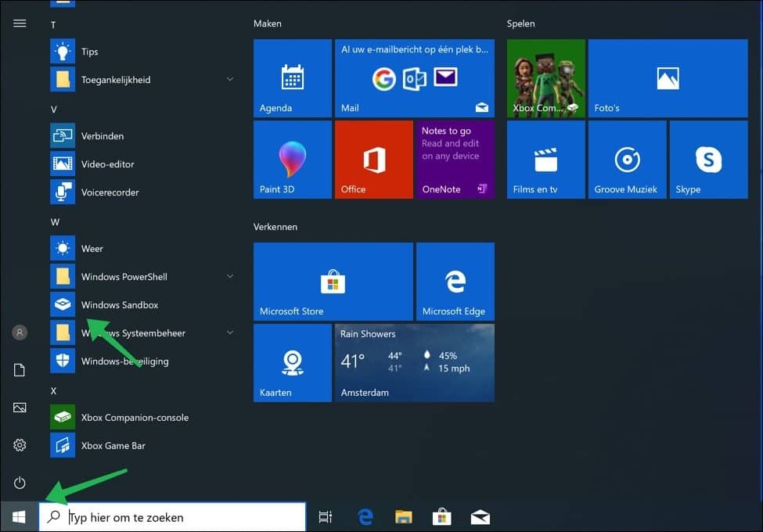Open the Foto's tile
Image resolution: width=763 pixels, height=532 pixels.
(x=668, y=78)
